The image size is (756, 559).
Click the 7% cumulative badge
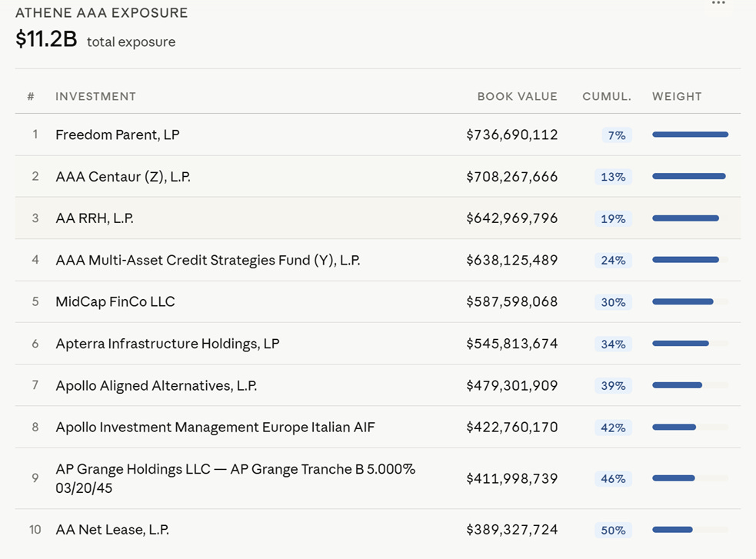617,135
